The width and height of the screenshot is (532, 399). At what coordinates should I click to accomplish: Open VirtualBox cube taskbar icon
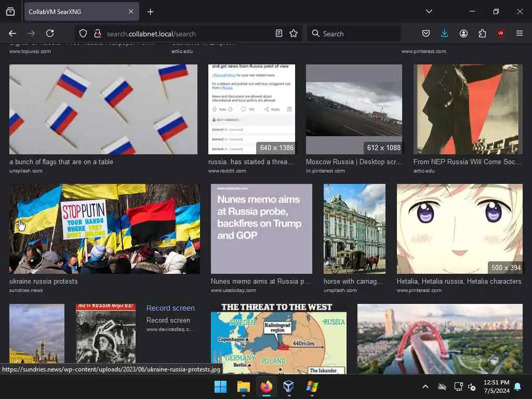click(x=289, y=387)
